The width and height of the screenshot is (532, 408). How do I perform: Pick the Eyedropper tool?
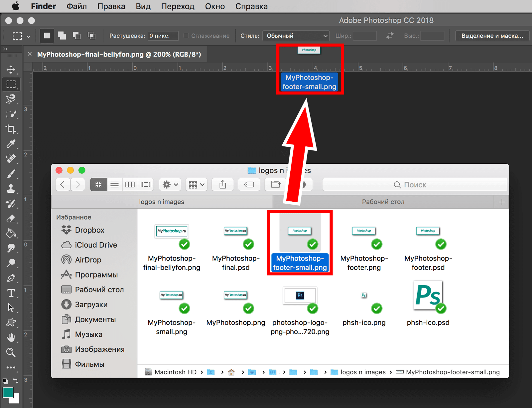11,144
